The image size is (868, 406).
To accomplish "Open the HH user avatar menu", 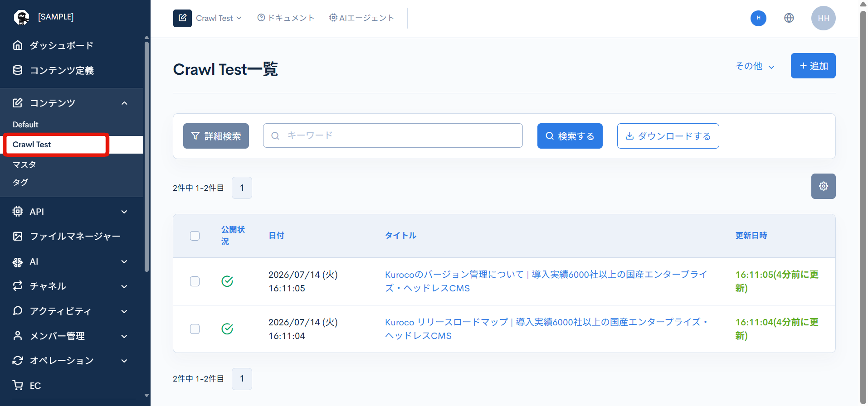I will [824, 18].
